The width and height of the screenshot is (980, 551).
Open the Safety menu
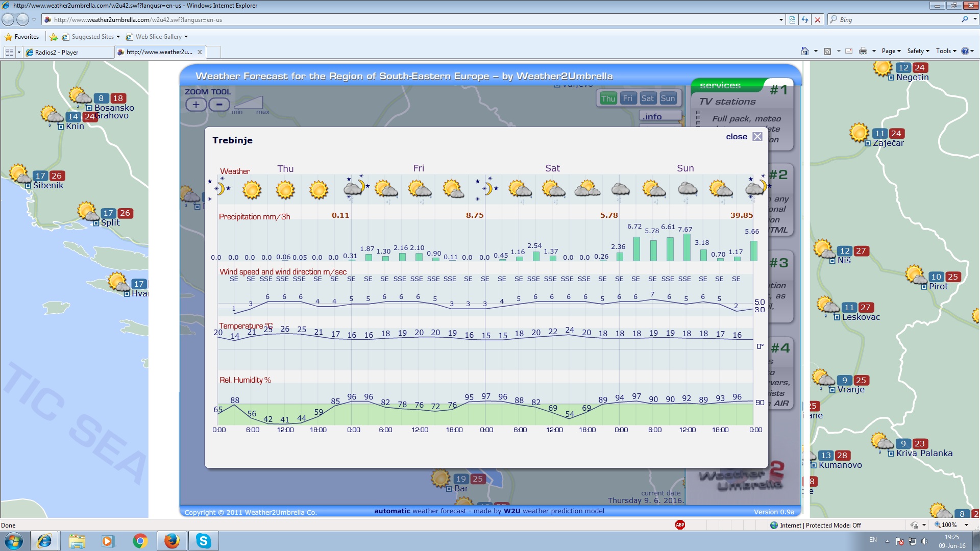point(918,51)
